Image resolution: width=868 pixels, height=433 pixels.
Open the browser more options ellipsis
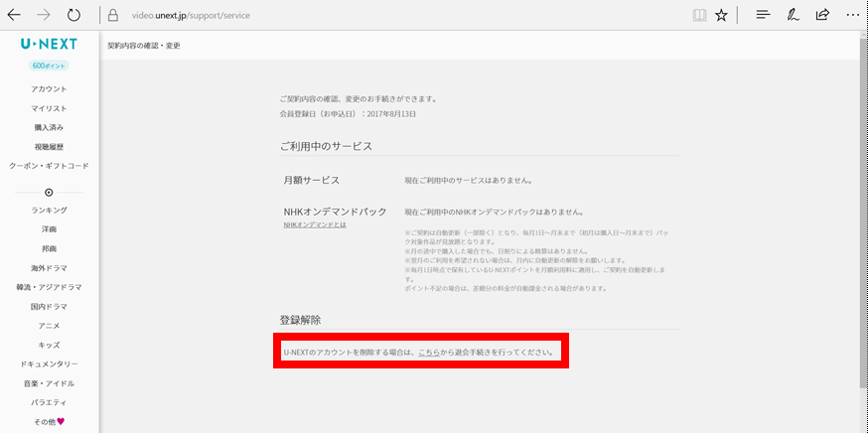852,15
